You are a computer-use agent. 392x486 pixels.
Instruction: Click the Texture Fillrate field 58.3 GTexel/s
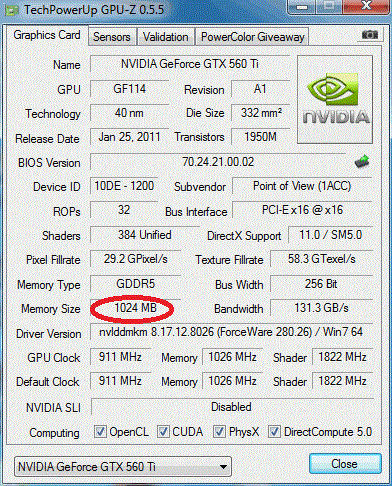click(321, 259)
